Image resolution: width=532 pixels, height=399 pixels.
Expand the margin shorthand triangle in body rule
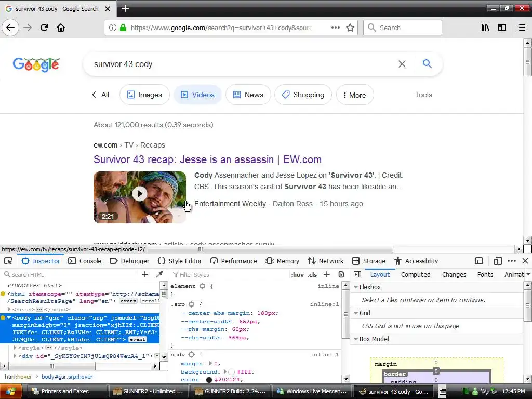[x=211, y=363]
